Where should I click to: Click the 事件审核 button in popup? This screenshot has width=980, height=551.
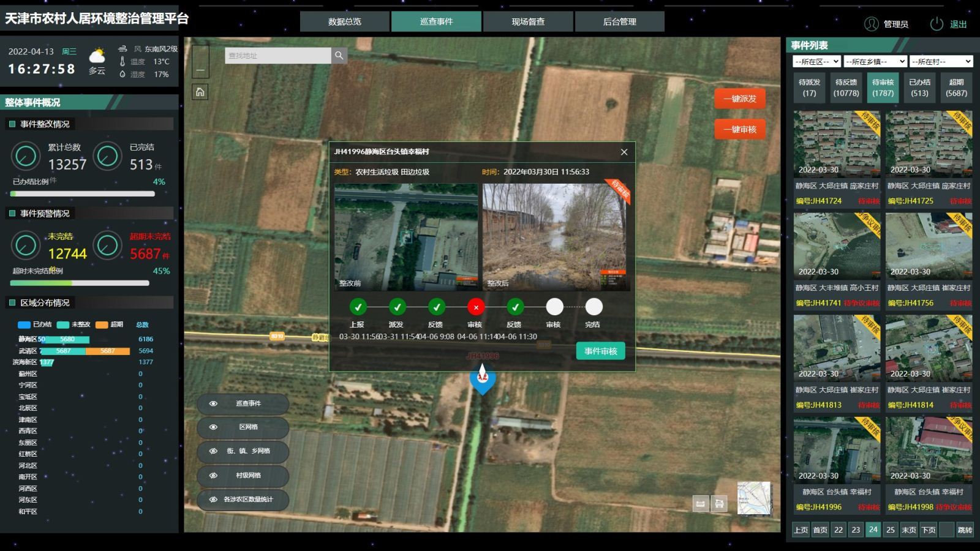coord(600,351)
